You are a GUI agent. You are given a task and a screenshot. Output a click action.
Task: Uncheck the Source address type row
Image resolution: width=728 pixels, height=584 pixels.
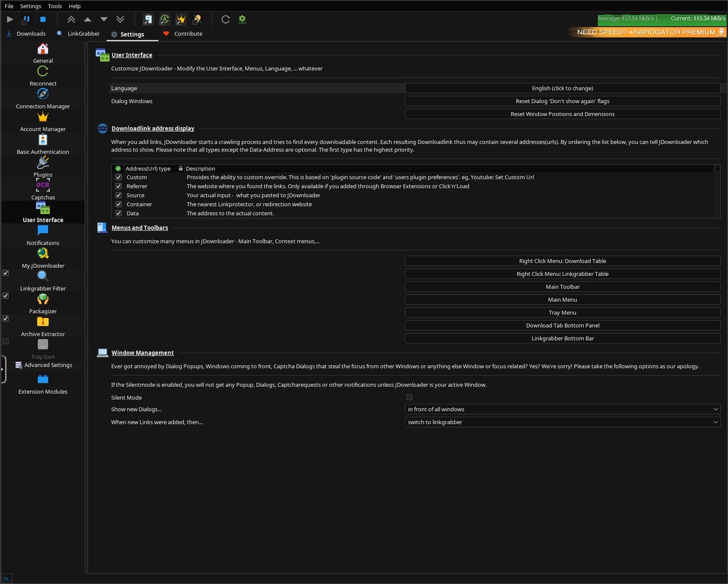coord(118,195)
